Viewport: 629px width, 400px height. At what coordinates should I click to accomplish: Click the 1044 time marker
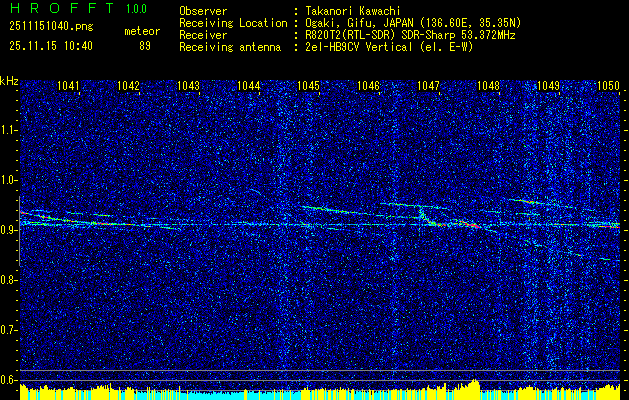pos(248,85)
